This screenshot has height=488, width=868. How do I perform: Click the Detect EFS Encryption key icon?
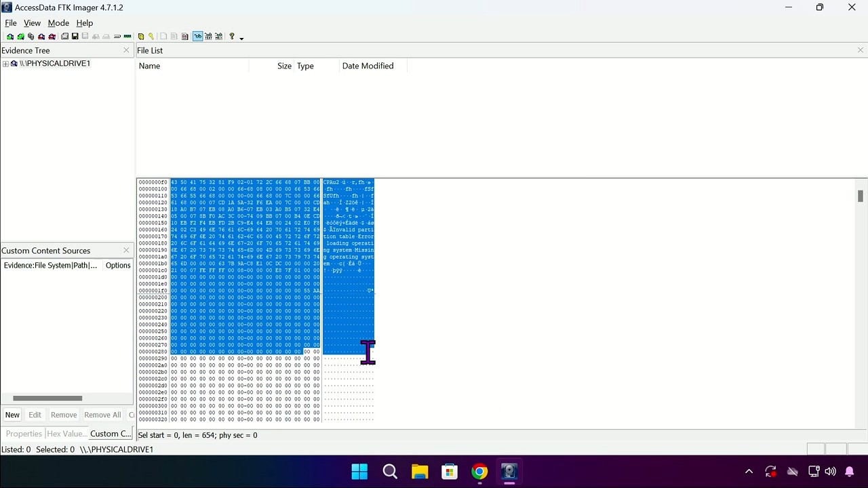click(151, 36)
